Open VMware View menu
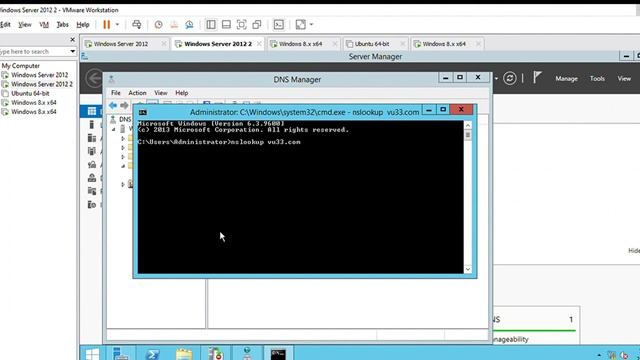This screenshot has width=640, height=360. [x=25, y=24]
